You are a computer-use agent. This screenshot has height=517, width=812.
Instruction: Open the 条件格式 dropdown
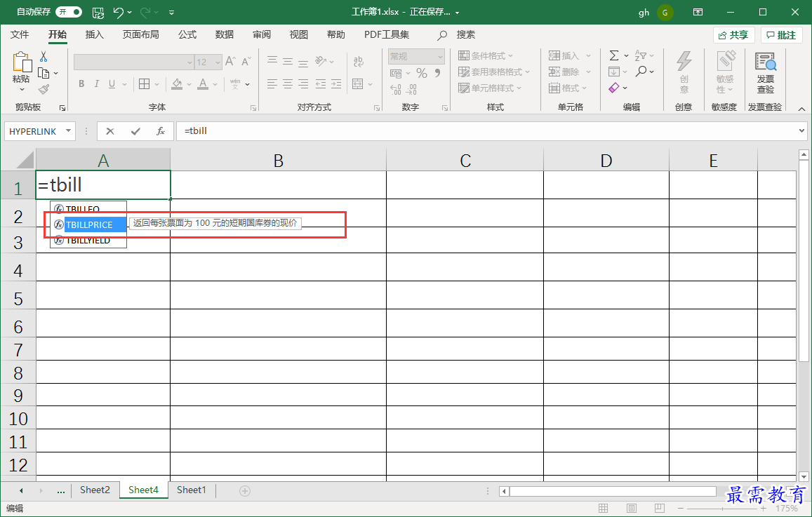point(486,56)
